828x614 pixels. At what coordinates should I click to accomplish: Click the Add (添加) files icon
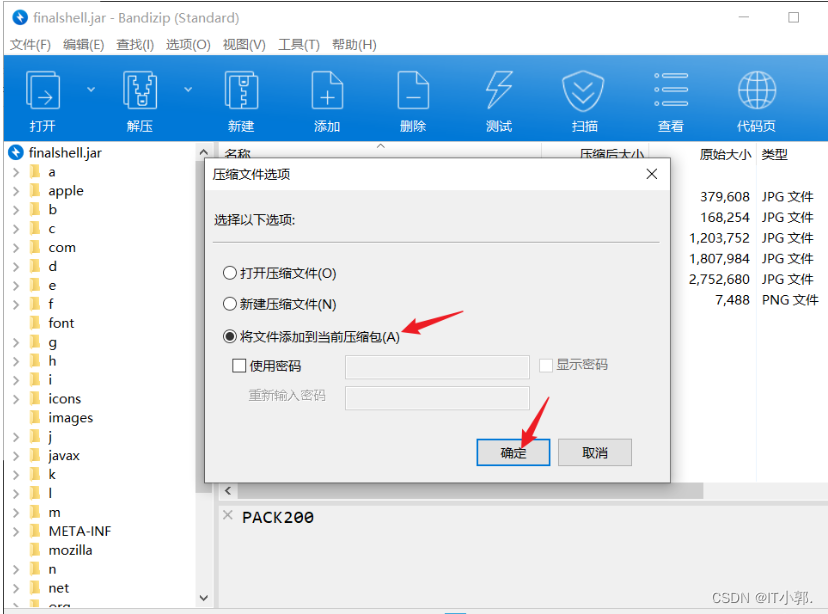pyautogui.click(x=327, y=91)
